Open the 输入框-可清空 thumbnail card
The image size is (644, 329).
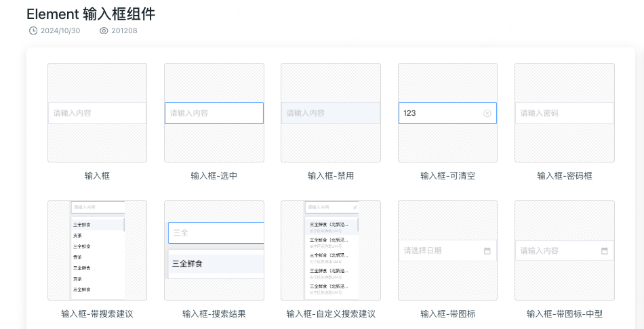click(447, 113)
